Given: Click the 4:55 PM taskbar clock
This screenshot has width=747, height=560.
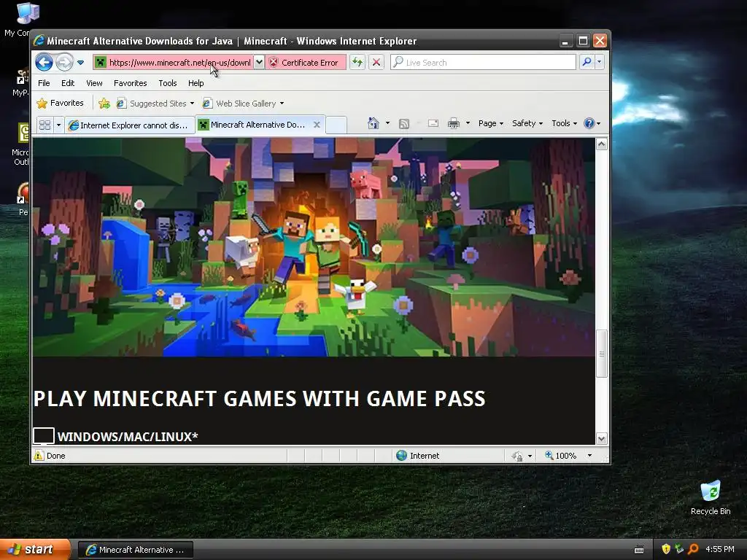Looking at the screenshot, I should 720,549.
